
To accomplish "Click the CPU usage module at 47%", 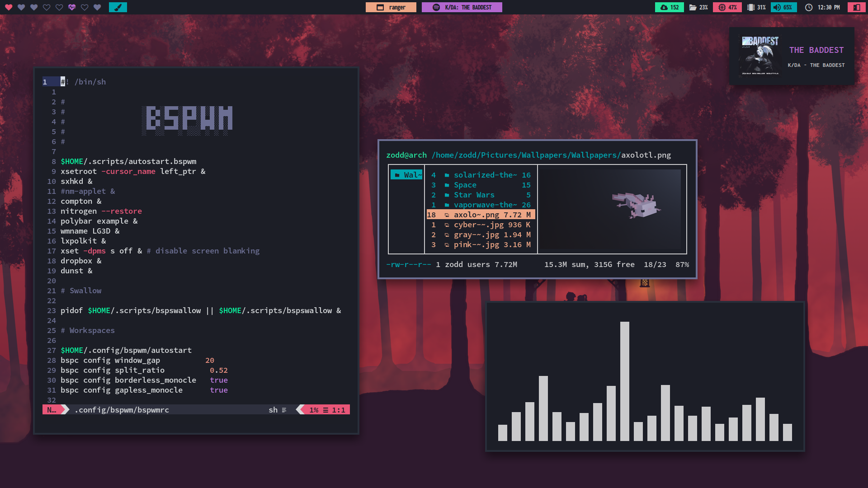I will pyautogui.click(x=727, y=7).
